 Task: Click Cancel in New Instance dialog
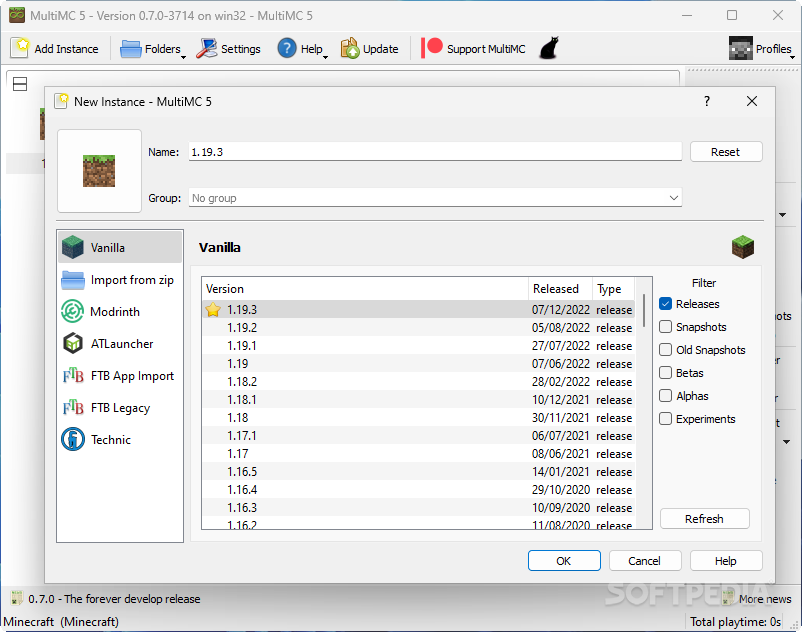[644, 561]
